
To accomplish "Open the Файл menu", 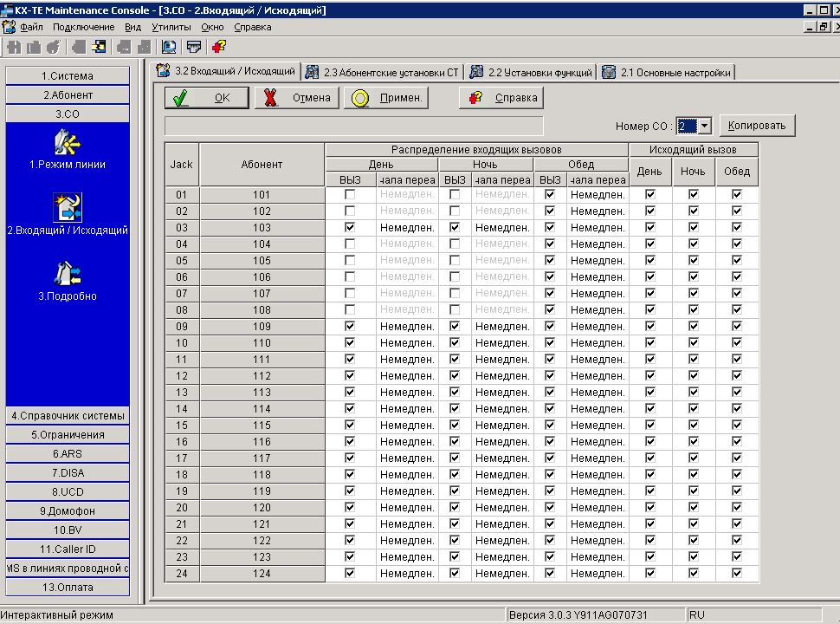I will pyautogui.click(x=31, y=27).
